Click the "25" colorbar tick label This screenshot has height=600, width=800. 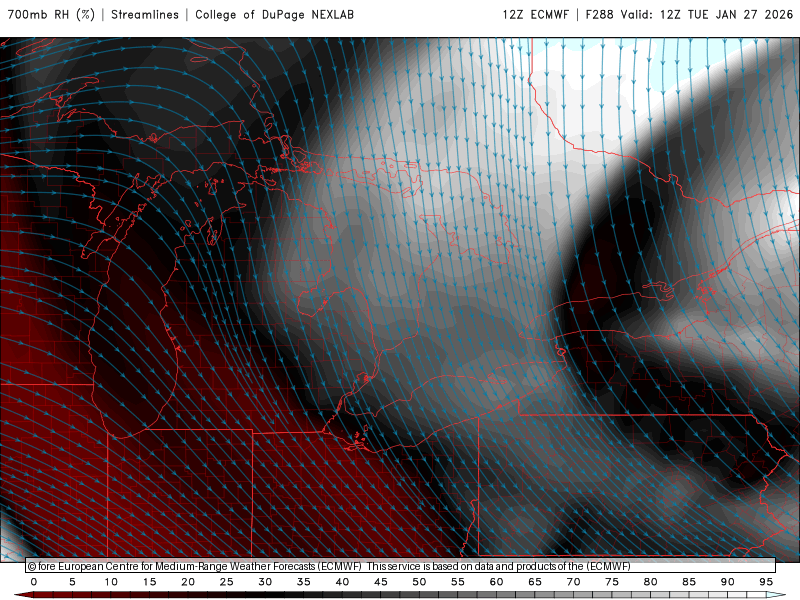pos(227,582)
